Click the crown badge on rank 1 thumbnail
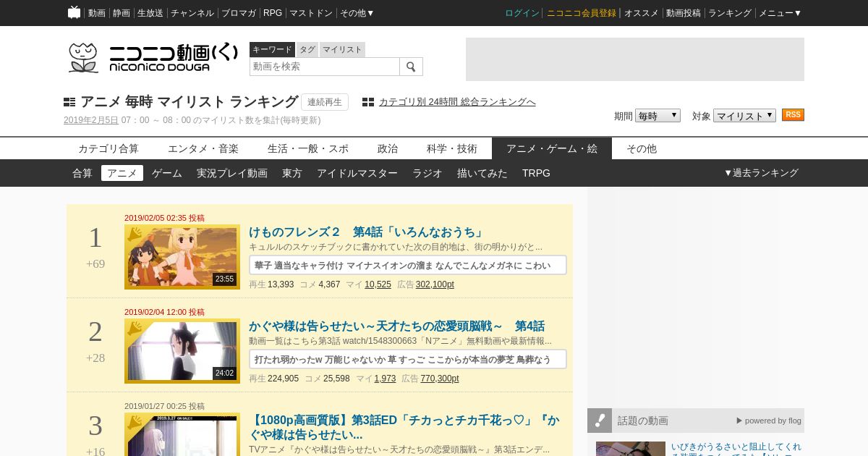This screenshot has width=868, height=456. (x=135, y=235)
